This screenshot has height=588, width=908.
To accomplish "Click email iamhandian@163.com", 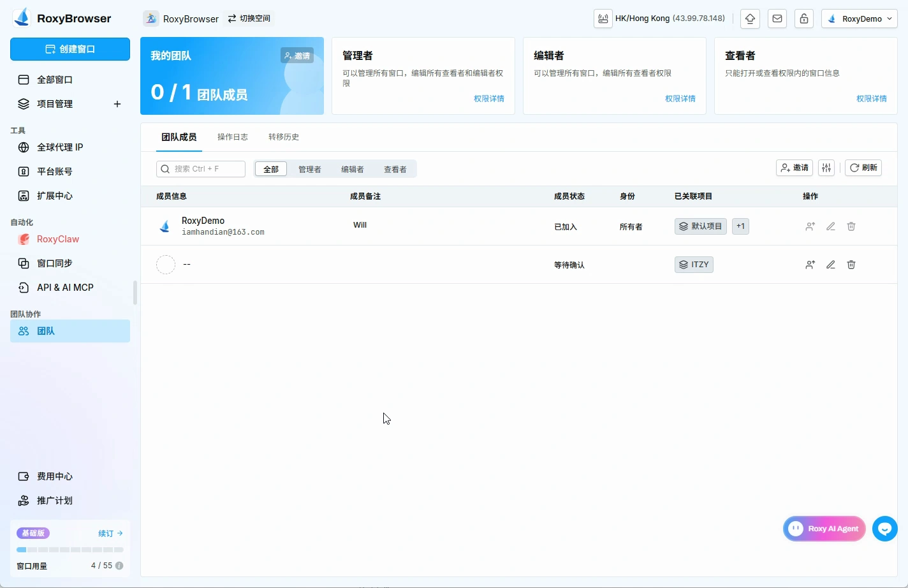I will [x=223, y=232].
